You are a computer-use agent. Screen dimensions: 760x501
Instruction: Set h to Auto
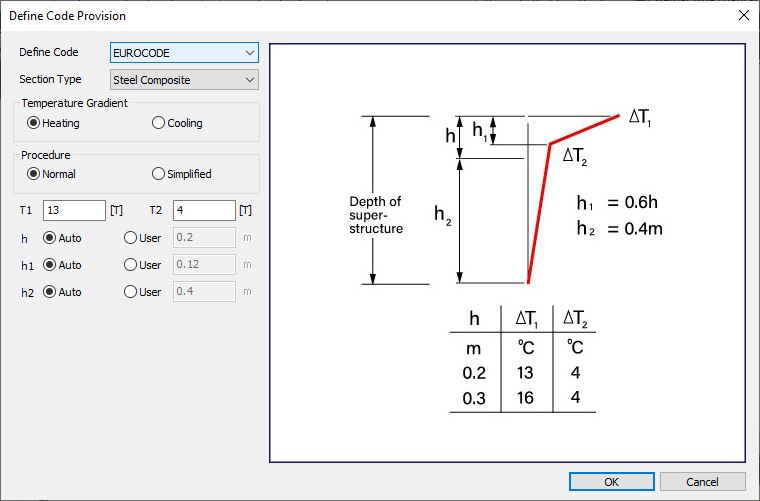[49, 238]
